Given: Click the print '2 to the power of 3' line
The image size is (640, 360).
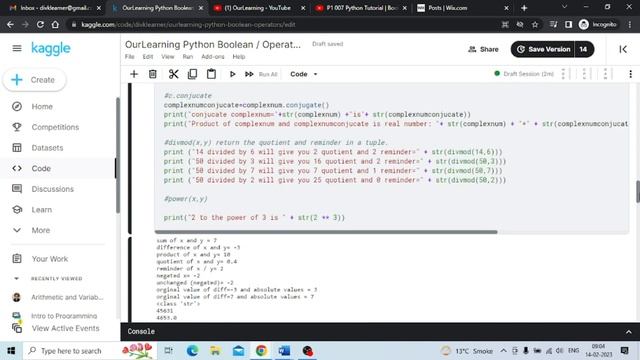Looking at the screenshot, I should 254,218.
